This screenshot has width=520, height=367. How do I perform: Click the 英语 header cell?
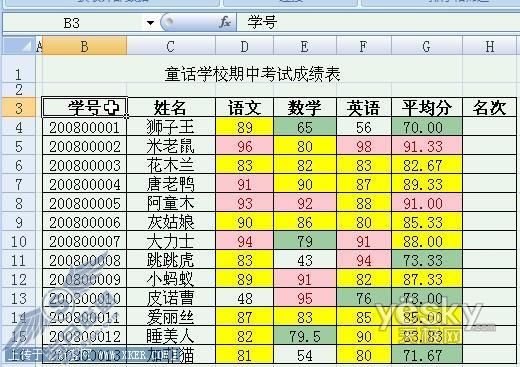[364, 107]
